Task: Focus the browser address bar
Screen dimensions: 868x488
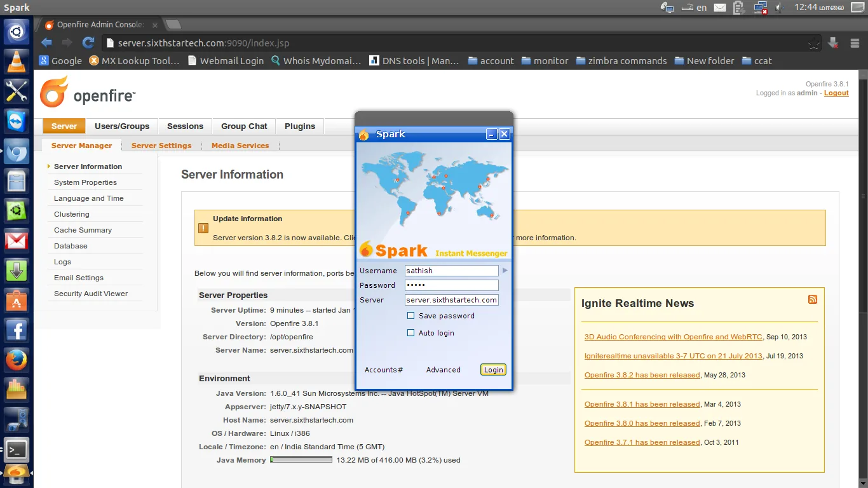Action: coord(461,43)
